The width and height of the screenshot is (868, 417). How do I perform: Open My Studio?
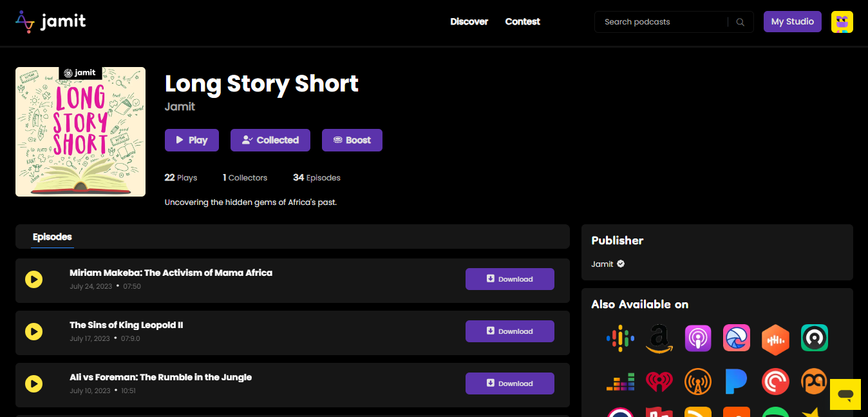click(792, 21)
